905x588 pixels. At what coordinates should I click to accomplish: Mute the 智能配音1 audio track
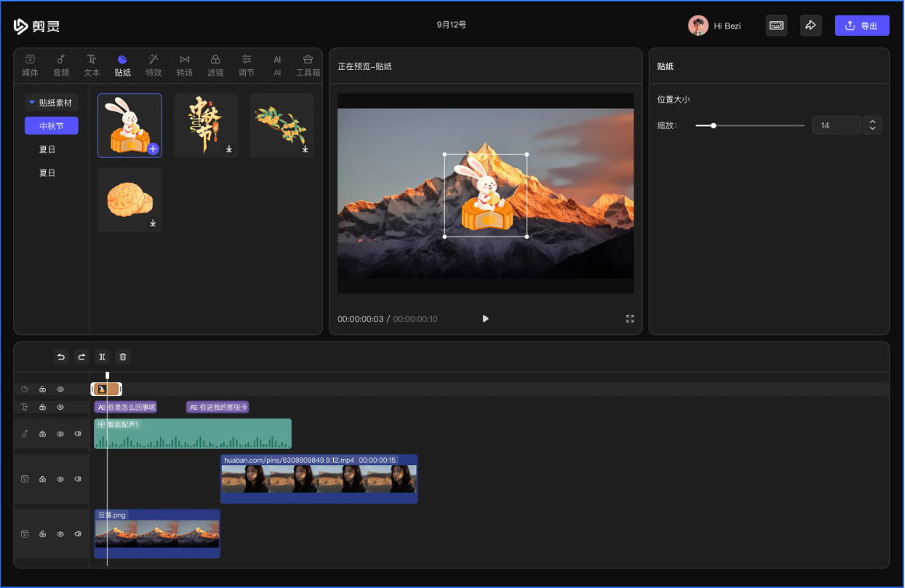[78, 434]
